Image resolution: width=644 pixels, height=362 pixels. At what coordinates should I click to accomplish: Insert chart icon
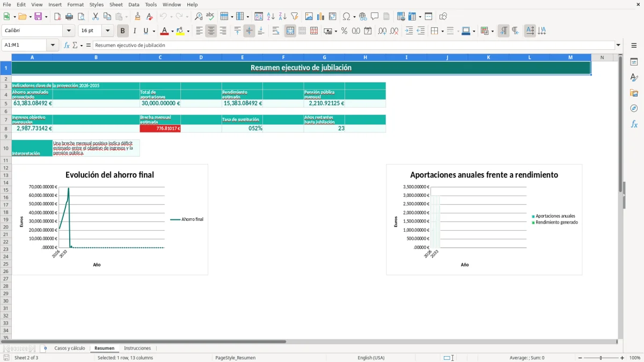click(321, 17)
